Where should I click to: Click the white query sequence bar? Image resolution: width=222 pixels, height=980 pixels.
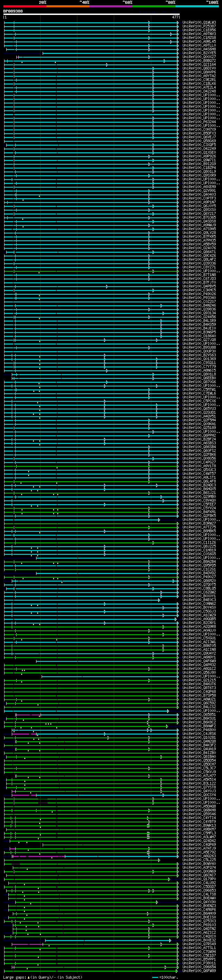pos(92,15)
